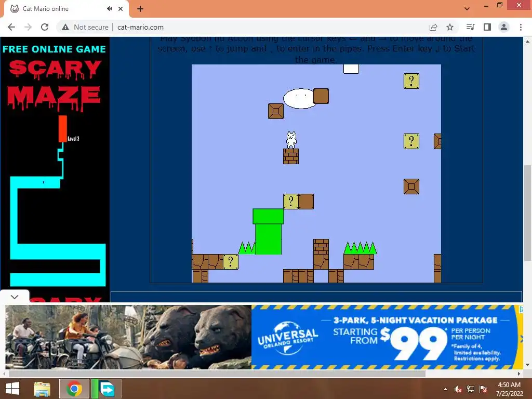This screenshot has width=532, height=399.
Task: Click the green pipe in the game
Action: [x=268, y=231]
